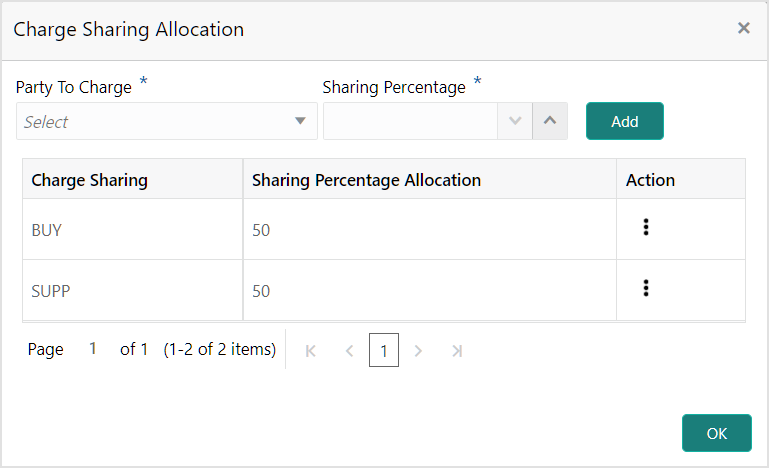This screenshot has width=769, height=468.
Task: Click Sharing Percentage Allocation column header
Action: [x=366, y=180]
